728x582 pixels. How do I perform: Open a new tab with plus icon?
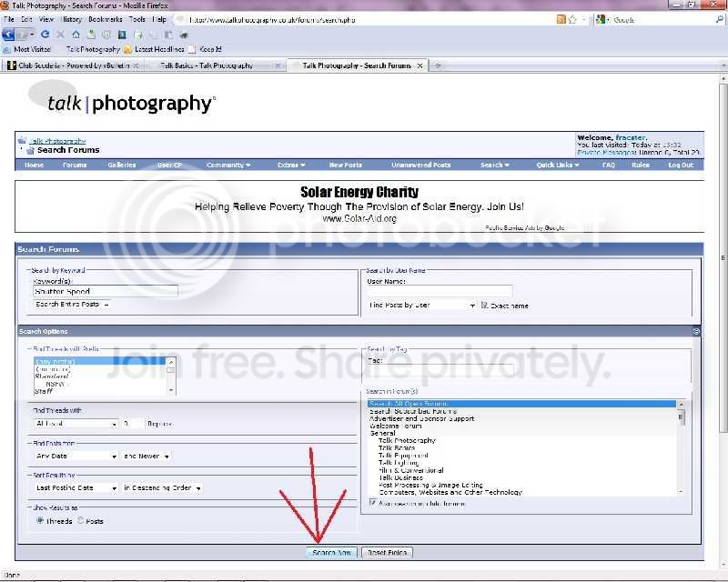438,65
